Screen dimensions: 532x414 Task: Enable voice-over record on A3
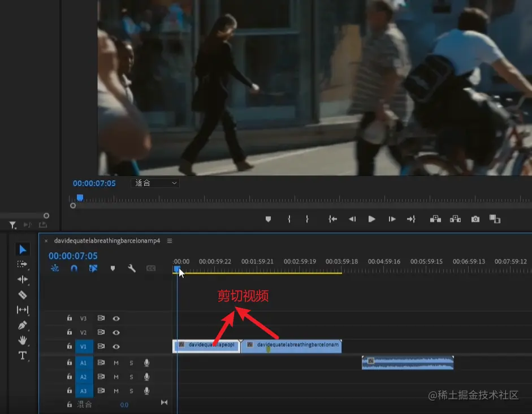pyautogui.click(x=146, y=391)
